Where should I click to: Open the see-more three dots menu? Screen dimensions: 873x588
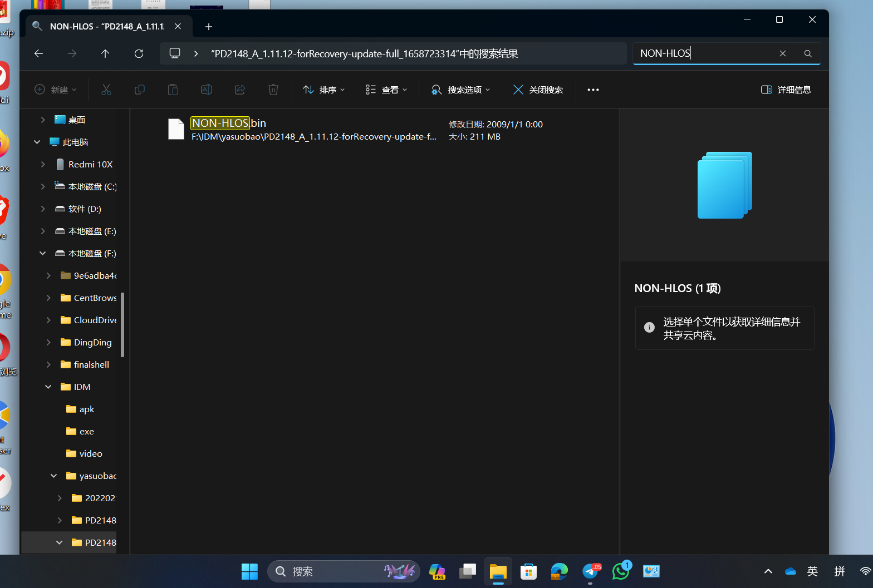click(x=593, y=90)
